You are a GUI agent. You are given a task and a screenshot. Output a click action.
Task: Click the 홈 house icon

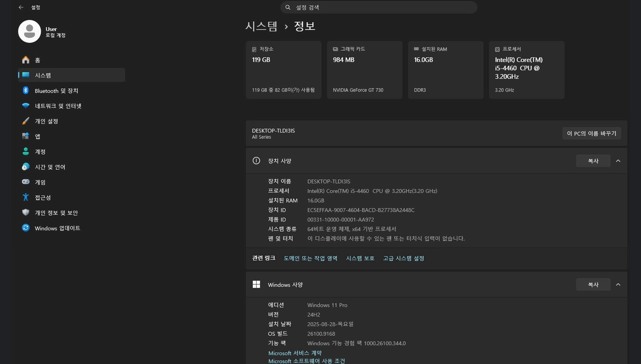coord(26,60)
